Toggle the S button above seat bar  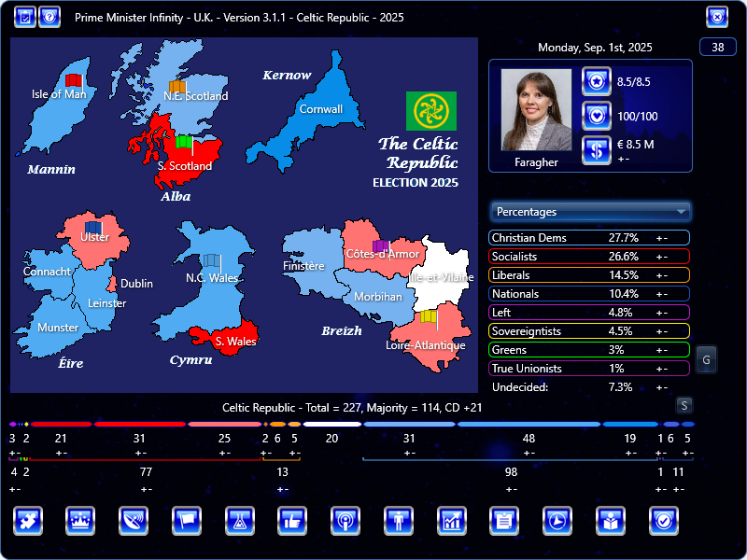tap(684, 405)
